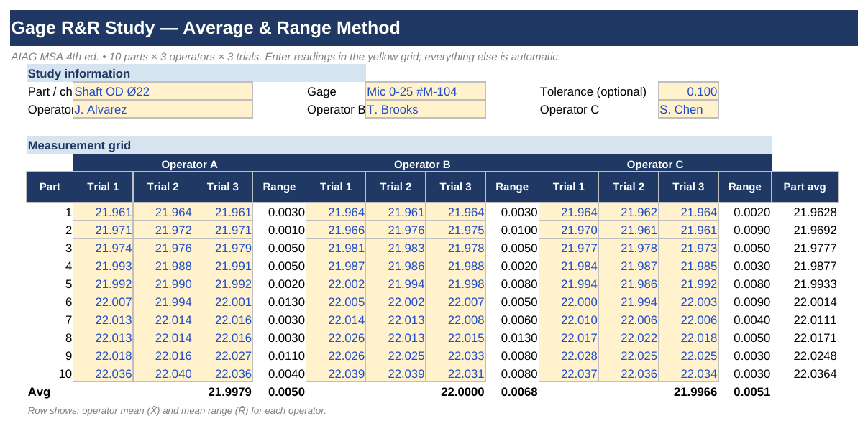
Task: Select the Part / characteristic field Shaft OD Ø22
Action: point(163,91)
